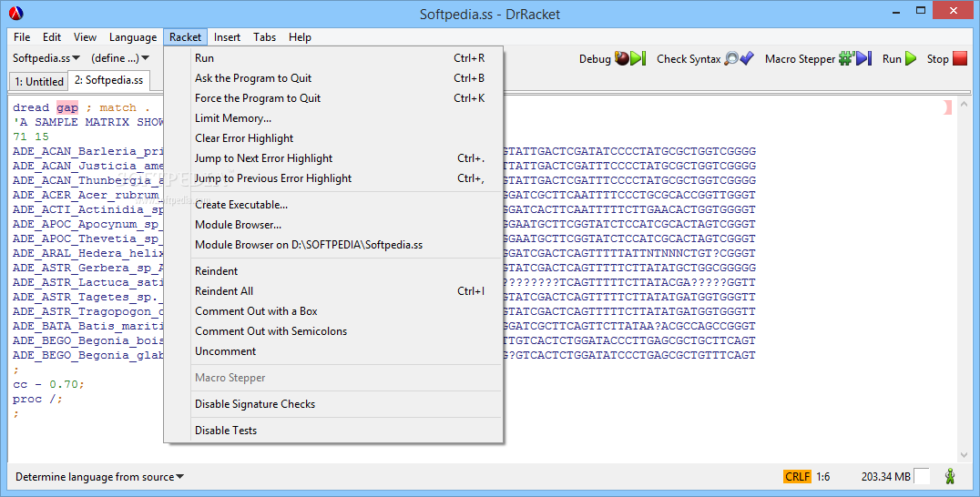Select Reindent menu entry
Viewport: 980px width, 497px height.
333,271
